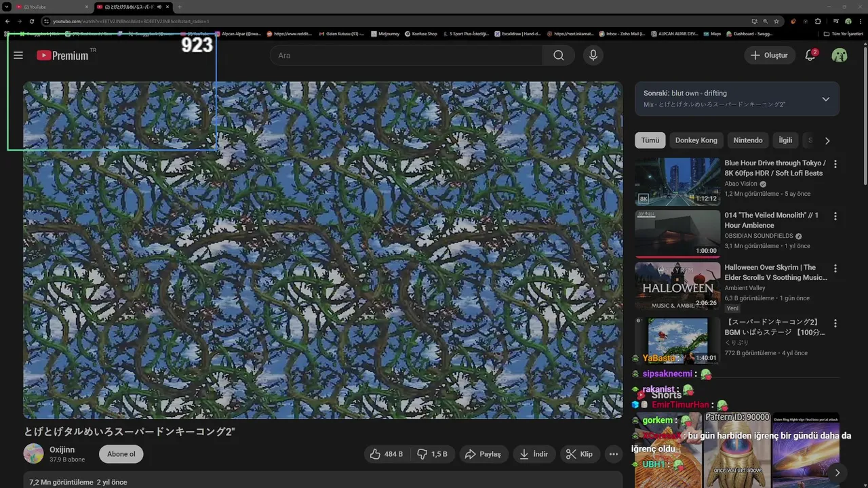
Task: Start voice search with the microphone icon
Action: point(593,55)
